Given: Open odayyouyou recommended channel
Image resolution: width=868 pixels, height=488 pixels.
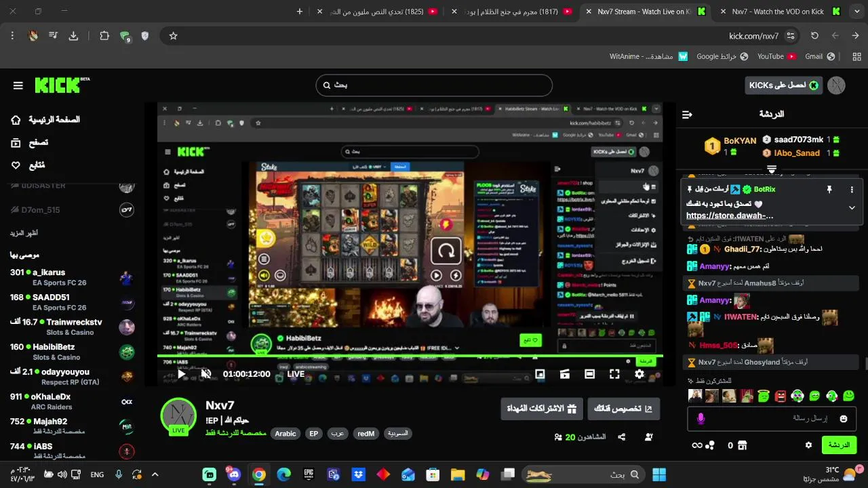Looking at the screenshot, I should click(x=72, y=377).
